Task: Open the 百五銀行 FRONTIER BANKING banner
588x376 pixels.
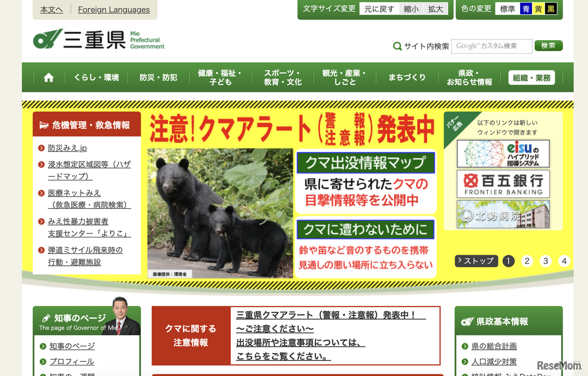Action: point(503,184)
